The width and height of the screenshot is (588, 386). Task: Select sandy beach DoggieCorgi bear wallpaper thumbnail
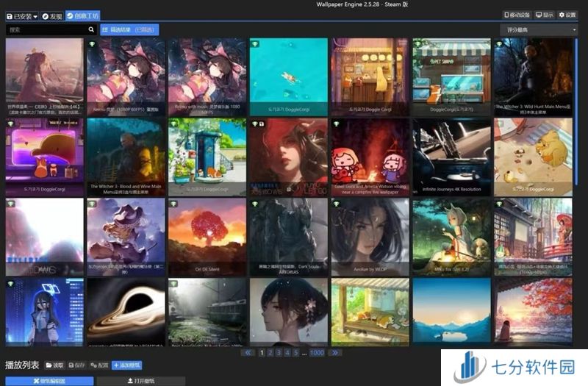(533, 157)
